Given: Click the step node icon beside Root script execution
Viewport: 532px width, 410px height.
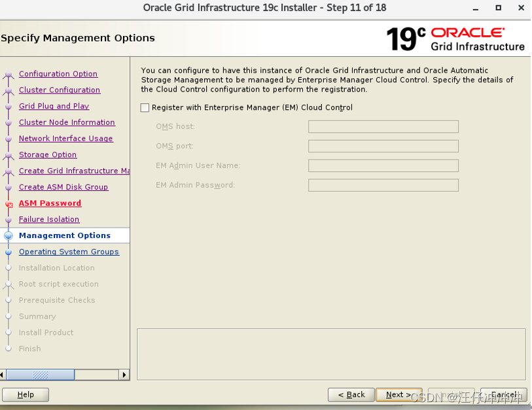Looking at the screenshot, I should pyautogui.click(x=9, y=285).
